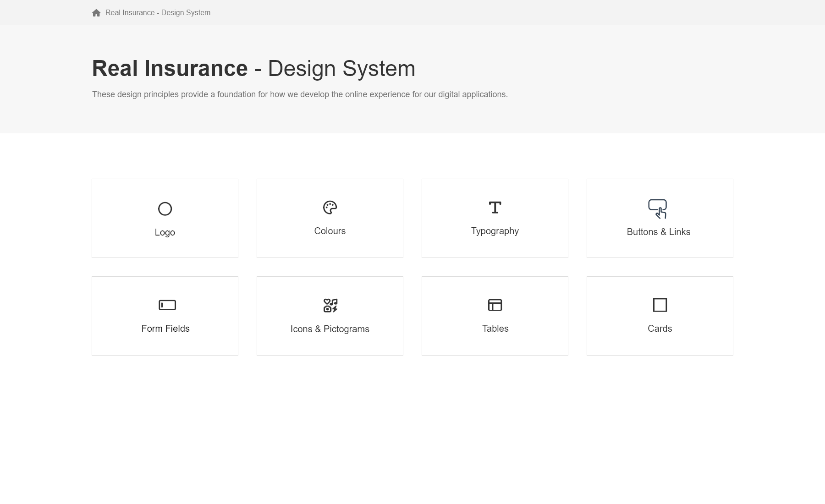The width and height of the screenshot is (825, 504).
Task: Open the Icons & Pictograms label
Action: [x=330, y=329]
